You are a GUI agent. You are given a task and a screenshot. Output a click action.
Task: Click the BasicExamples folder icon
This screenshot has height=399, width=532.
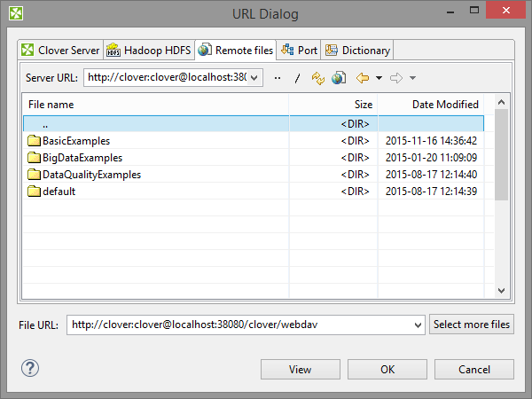(34, 140)
